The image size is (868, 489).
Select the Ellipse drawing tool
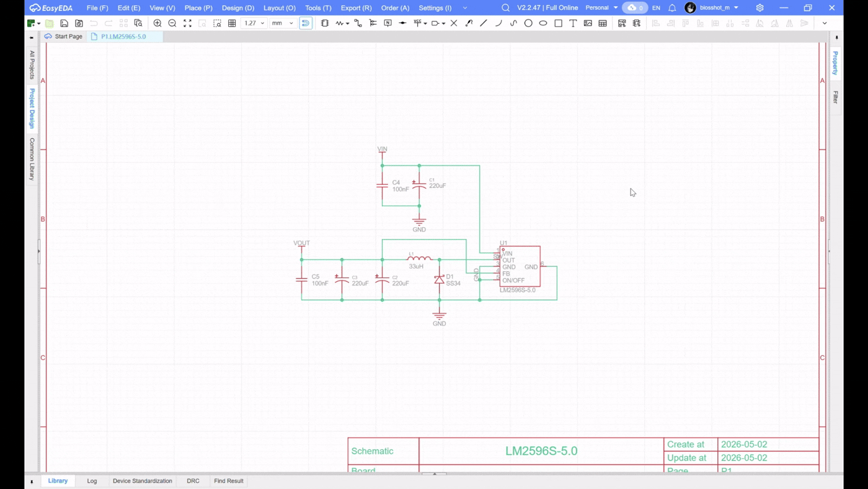tap(543, 23)
